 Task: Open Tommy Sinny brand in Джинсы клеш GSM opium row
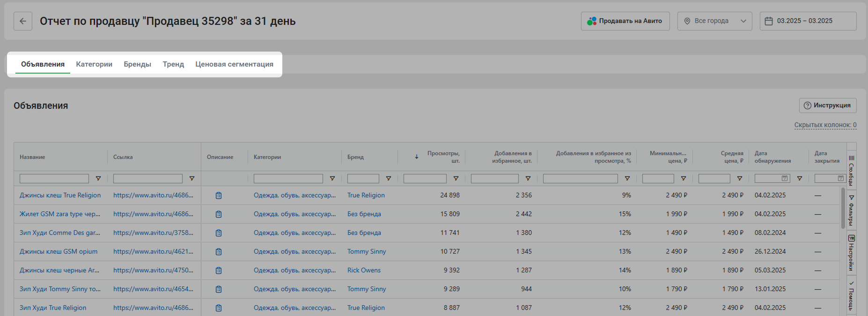(367, 252)
